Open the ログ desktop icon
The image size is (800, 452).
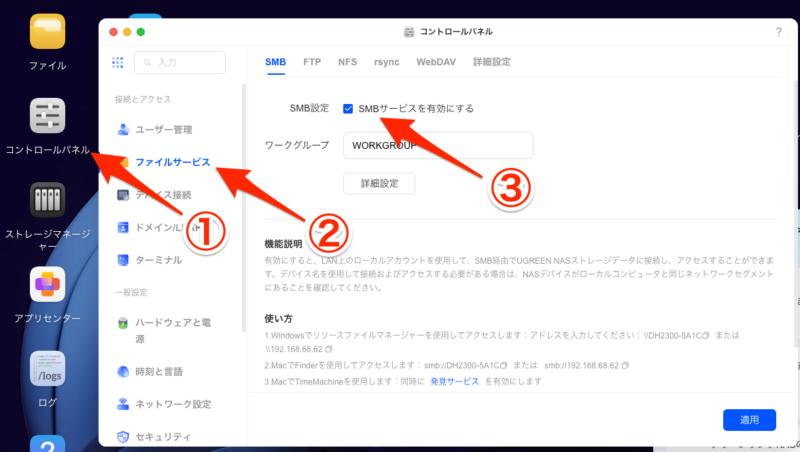[x=47, y=370]
